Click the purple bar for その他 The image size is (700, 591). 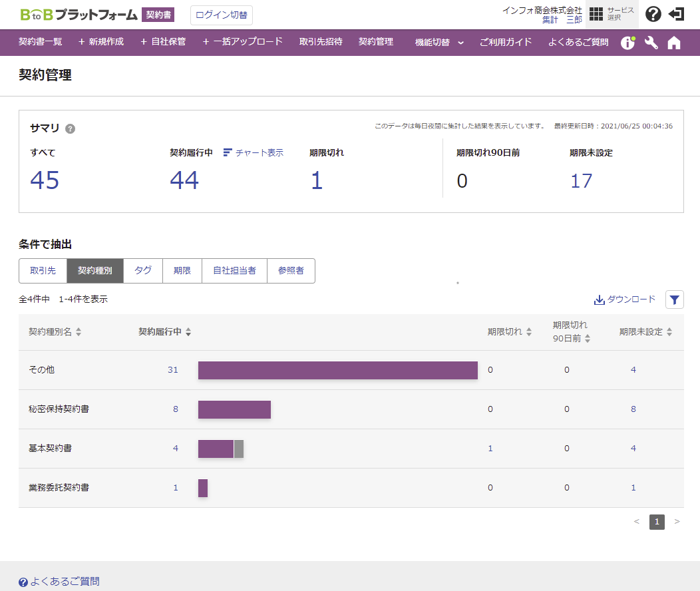(x=337, y=370)
